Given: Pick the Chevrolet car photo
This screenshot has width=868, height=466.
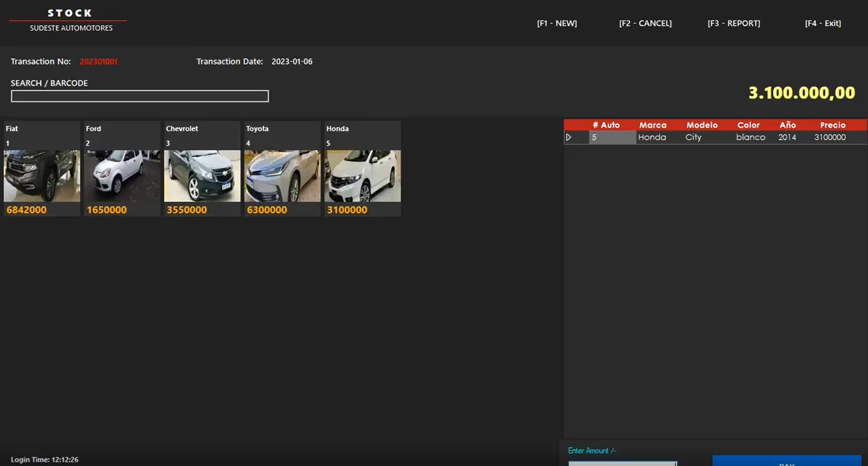Looking at the screenshot, I should pos(202,176).
